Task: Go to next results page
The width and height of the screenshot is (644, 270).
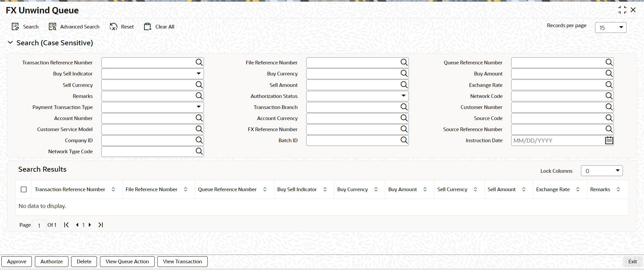Action: click(90, 225)
